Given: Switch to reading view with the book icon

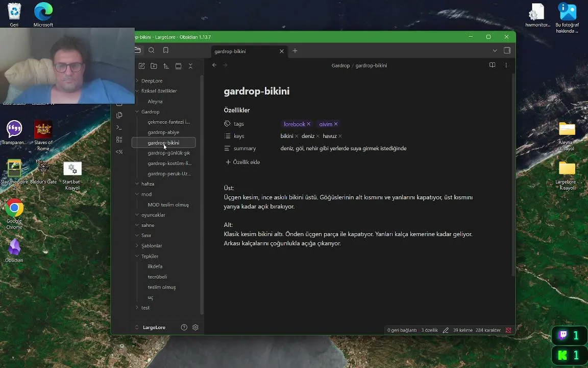Looking at the screenshot, I should [493, 65].
